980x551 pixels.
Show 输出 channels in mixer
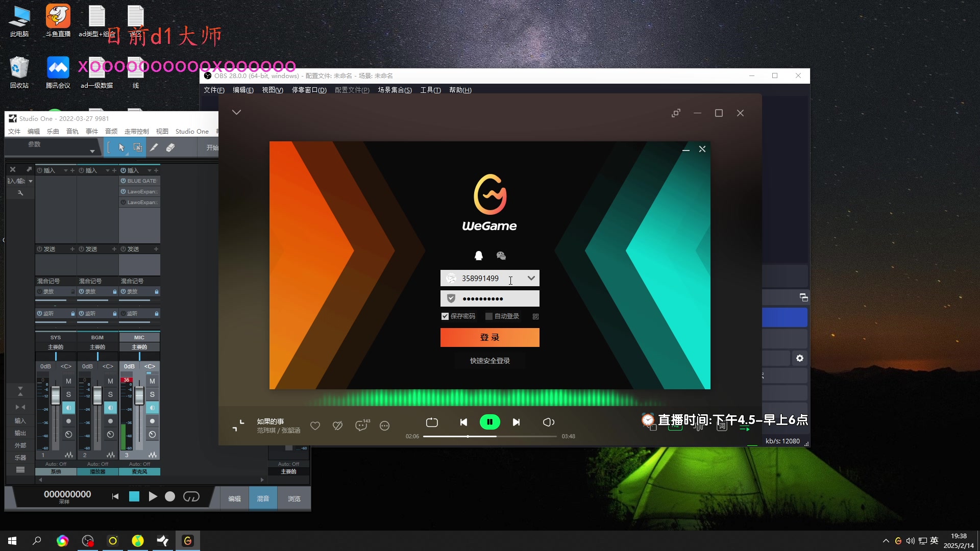tap(20, 433)
